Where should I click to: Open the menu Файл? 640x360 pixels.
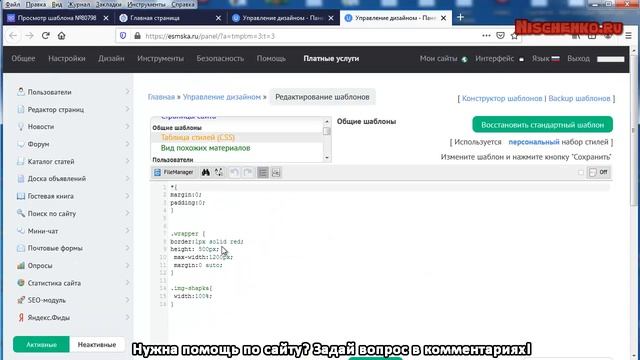[x=12, y=4]
